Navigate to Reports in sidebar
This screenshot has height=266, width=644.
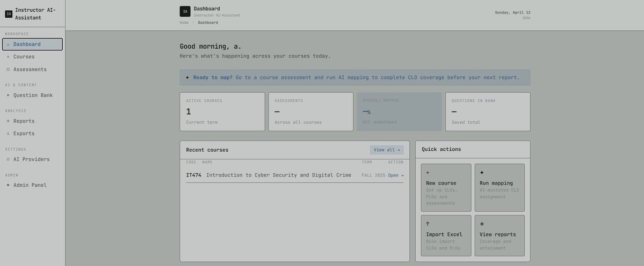(x=32, y=121)
